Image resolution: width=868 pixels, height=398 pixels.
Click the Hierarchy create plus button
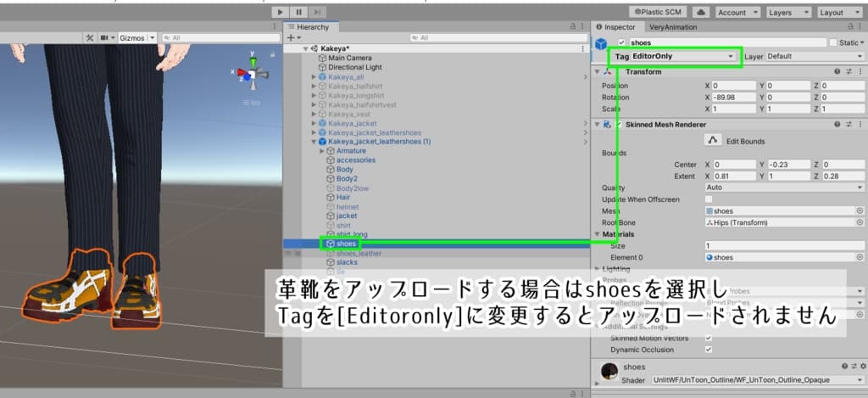[292, 37]
